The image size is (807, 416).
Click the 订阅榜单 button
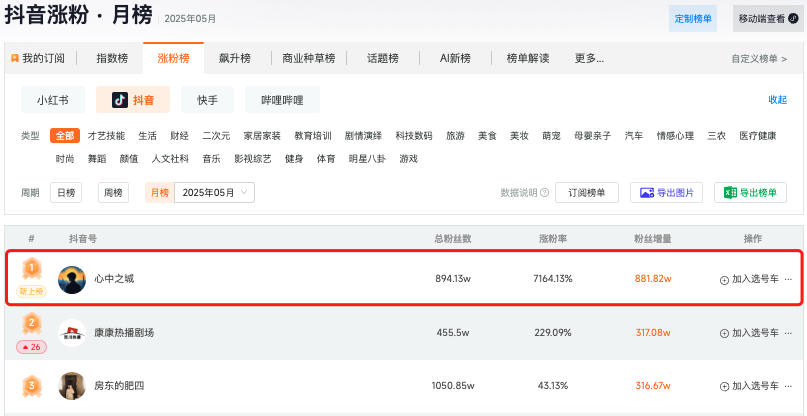tap(587, 193)
